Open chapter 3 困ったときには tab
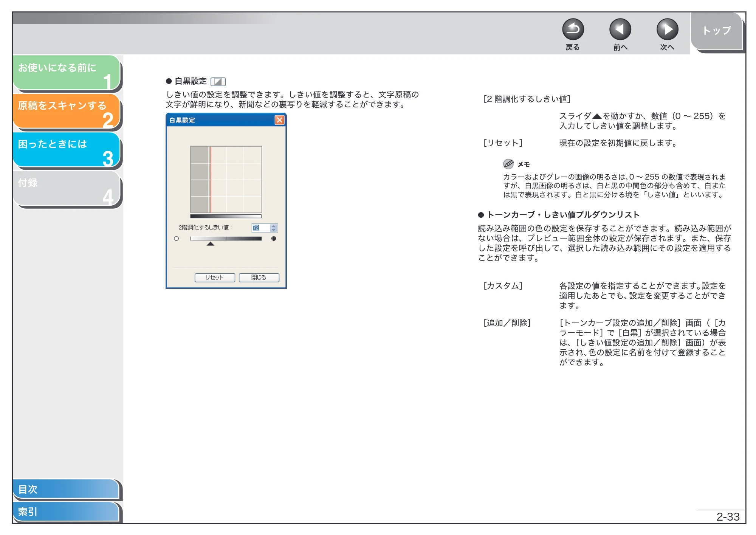Image resolution: width=756 pixels, height=535 pixels. 67,150
